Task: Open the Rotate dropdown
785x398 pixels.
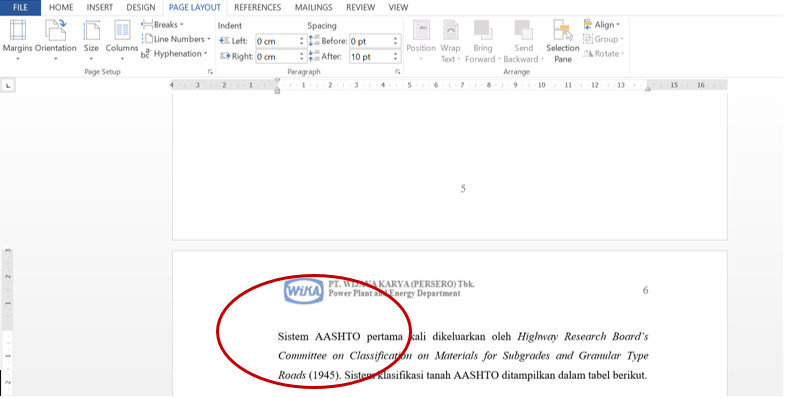Action: [x=604, y=54]
